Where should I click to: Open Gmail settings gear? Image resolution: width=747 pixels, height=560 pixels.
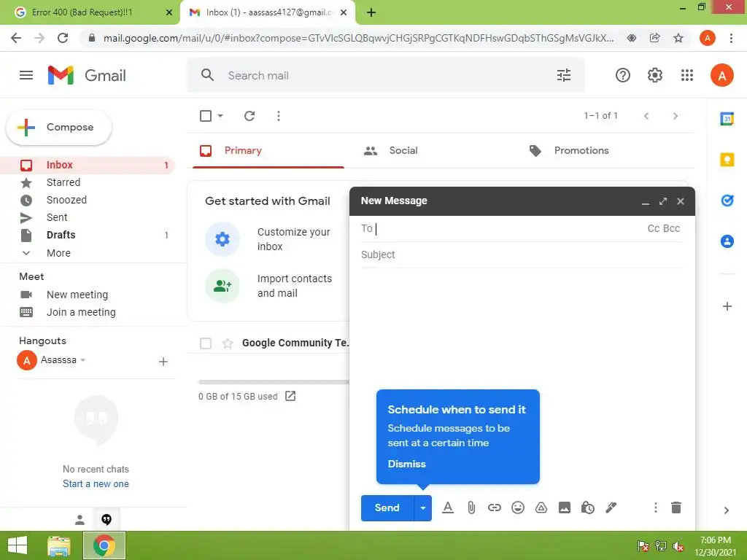[x=655, y=75]
